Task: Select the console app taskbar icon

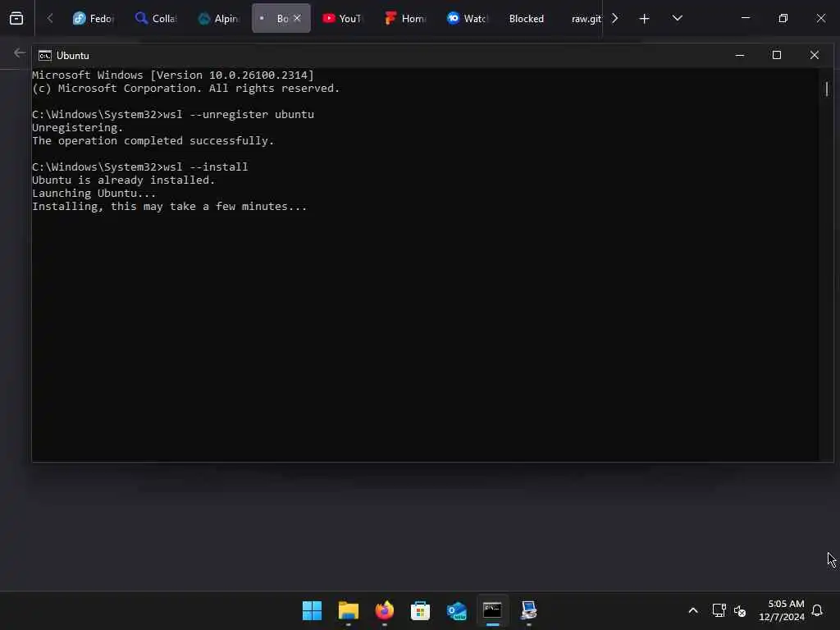Action: click(492, 610)
